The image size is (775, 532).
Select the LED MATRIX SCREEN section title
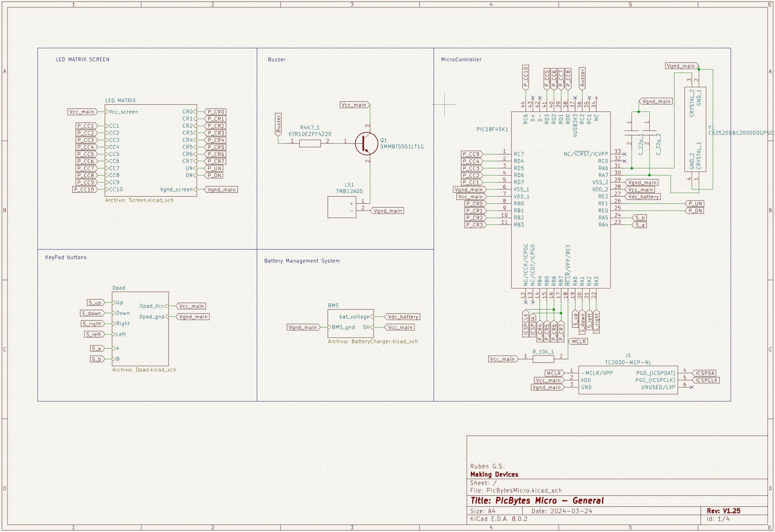tap(82, 60)
